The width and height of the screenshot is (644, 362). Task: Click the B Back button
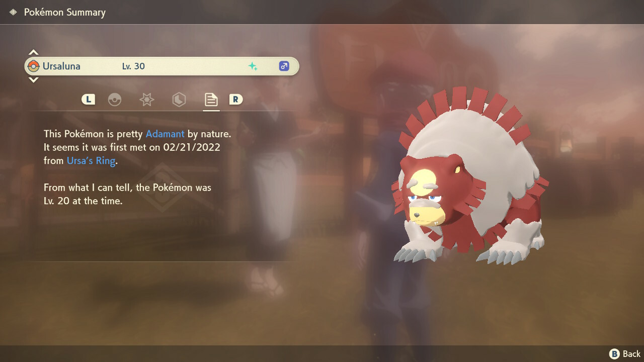[x=625, y=354]
